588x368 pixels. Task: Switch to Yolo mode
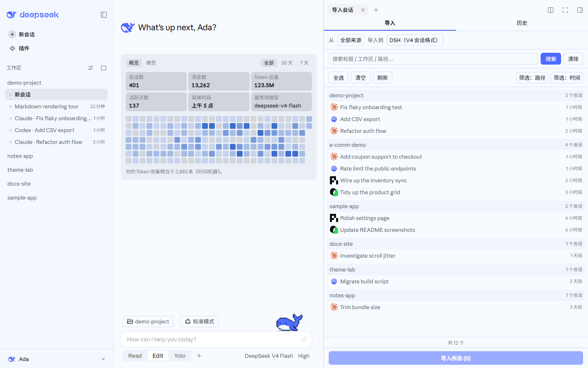tap(180, 356)
